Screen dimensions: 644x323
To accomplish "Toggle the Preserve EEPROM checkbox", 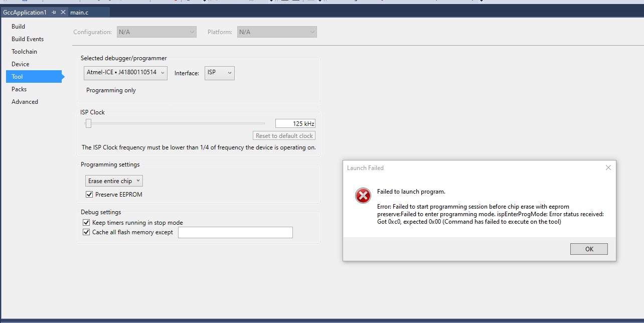I will 89,195.
